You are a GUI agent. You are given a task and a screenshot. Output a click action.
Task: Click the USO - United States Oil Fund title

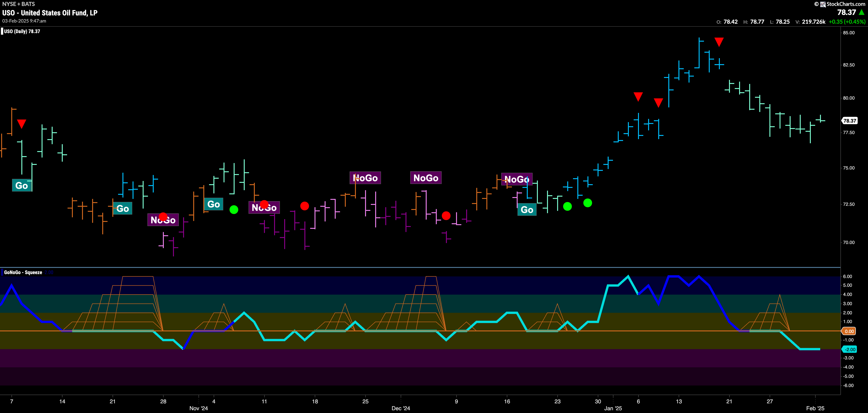pos(50,13)
